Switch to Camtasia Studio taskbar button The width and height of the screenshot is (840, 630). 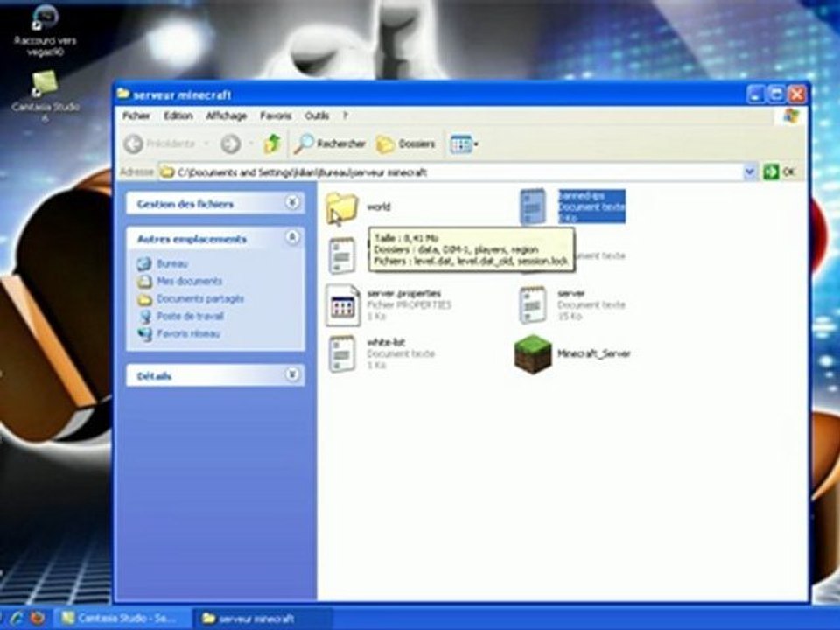pyautogui.click(x=122, y=619)
